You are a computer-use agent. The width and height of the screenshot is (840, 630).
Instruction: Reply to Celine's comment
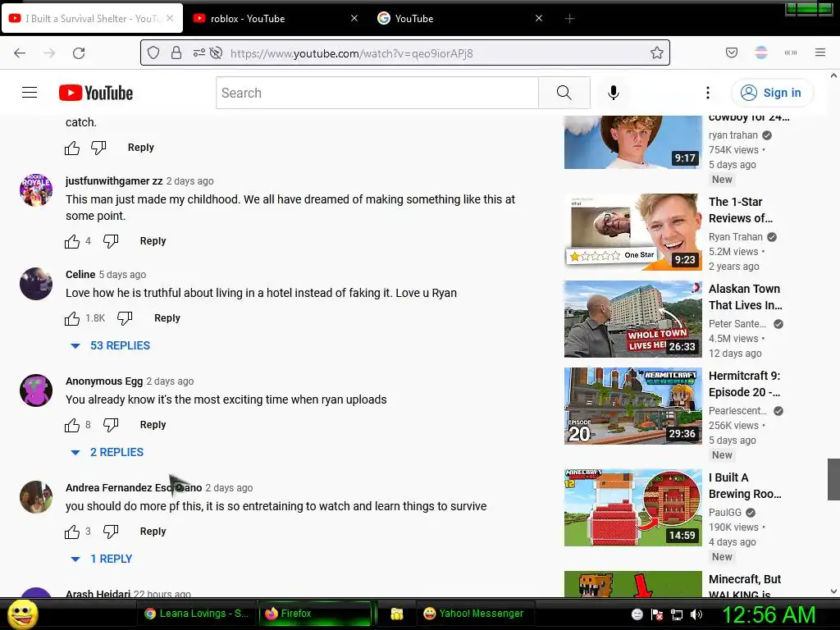[x=167, y=318]
